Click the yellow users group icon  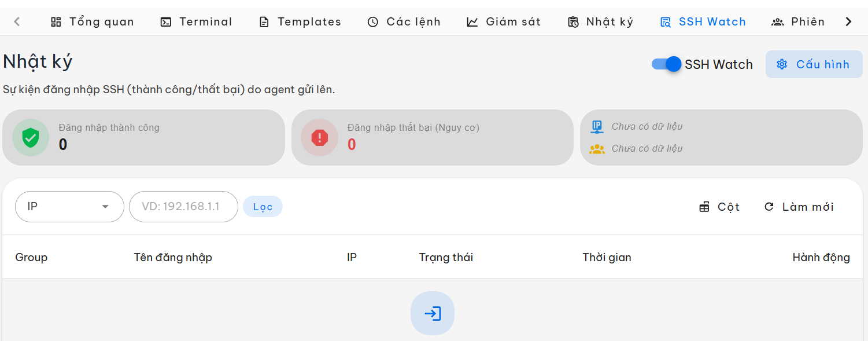pos(597,149)
